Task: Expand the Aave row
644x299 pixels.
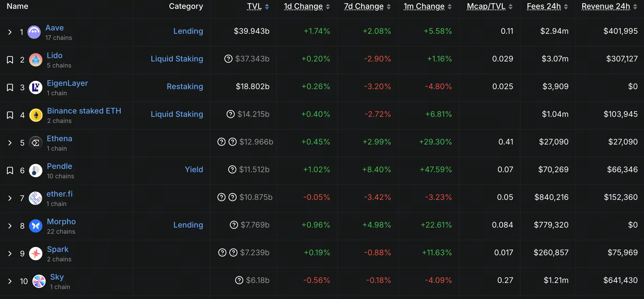Action: [10, 32]
